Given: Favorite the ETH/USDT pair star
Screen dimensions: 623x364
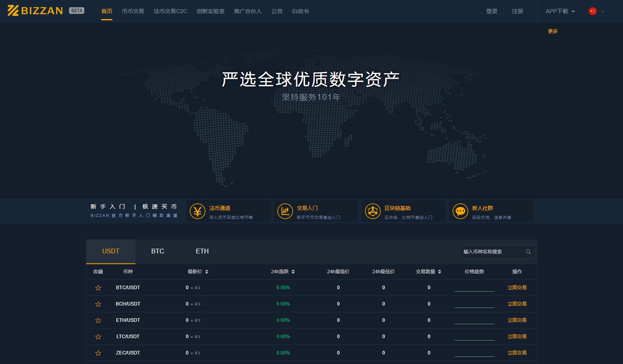Looking at the screenshot, I should 98,320.
